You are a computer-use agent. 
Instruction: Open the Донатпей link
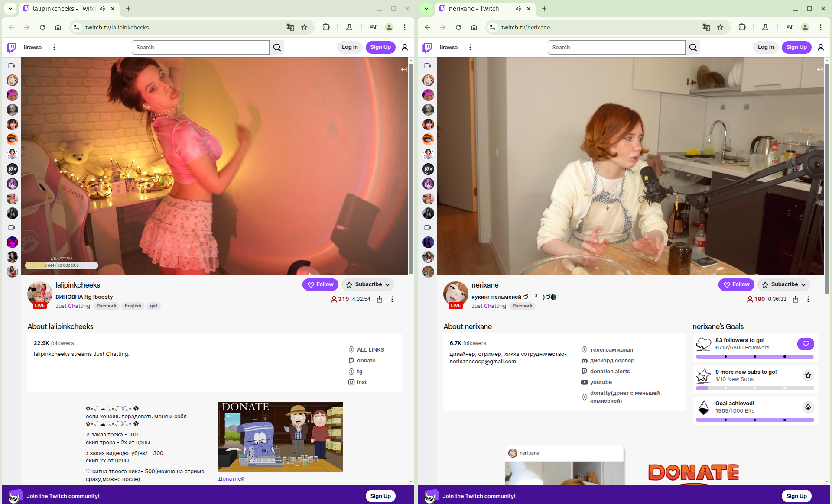tap(231, 478)
